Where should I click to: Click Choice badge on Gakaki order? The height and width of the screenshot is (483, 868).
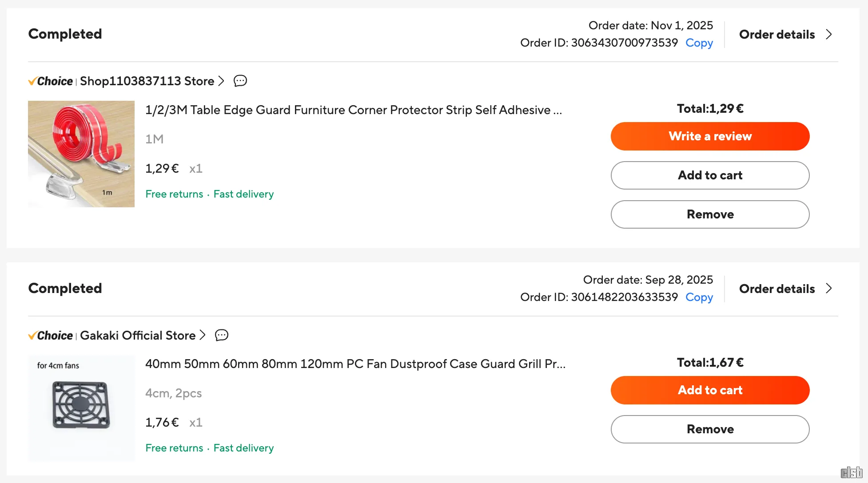51,336
